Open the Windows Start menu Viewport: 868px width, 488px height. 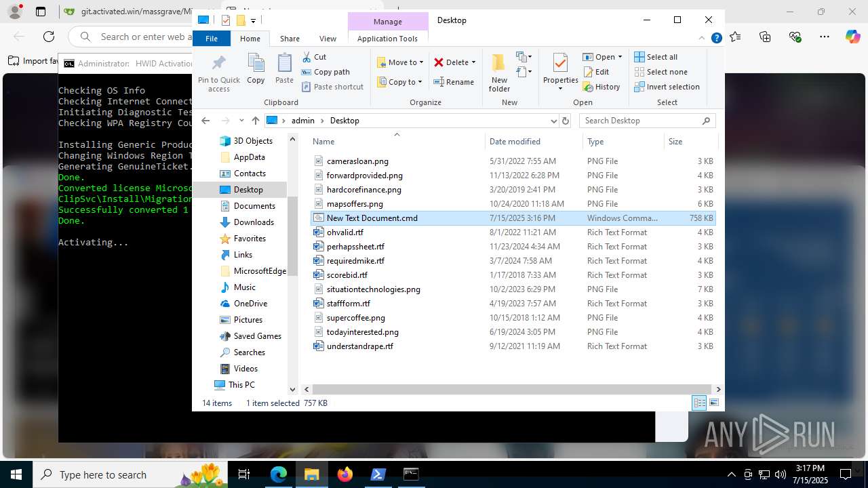pos(16,474)
